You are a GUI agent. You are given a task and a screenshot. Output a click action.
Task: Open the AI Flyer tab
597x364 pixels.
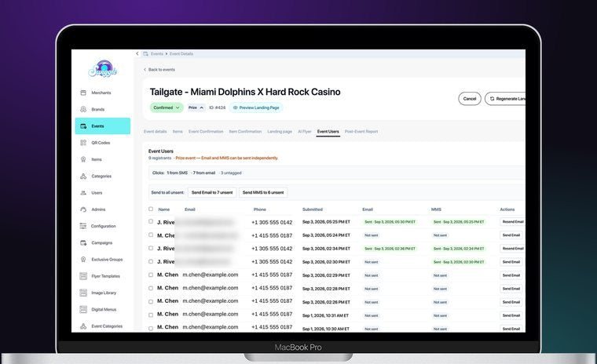(x=305, y=131)
